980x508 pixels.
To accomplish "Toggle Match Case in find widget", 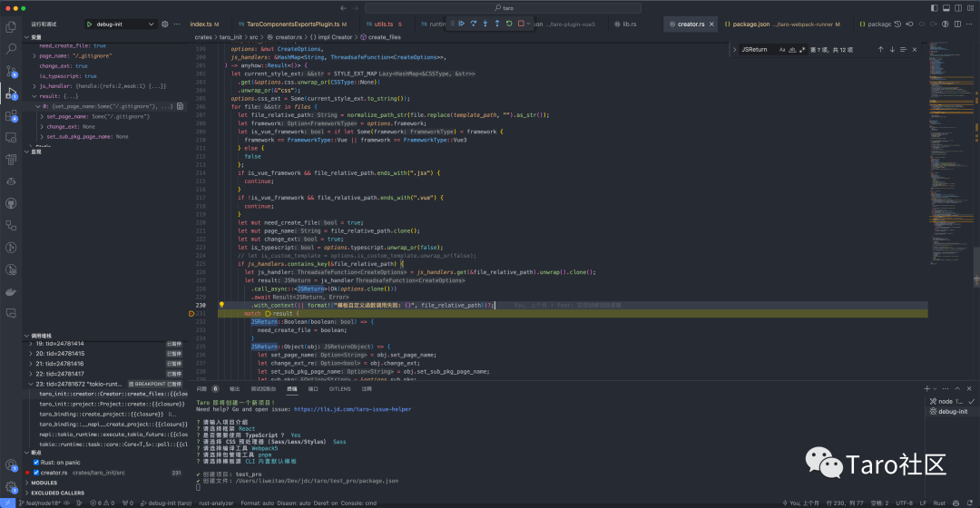I will point(782,49).
